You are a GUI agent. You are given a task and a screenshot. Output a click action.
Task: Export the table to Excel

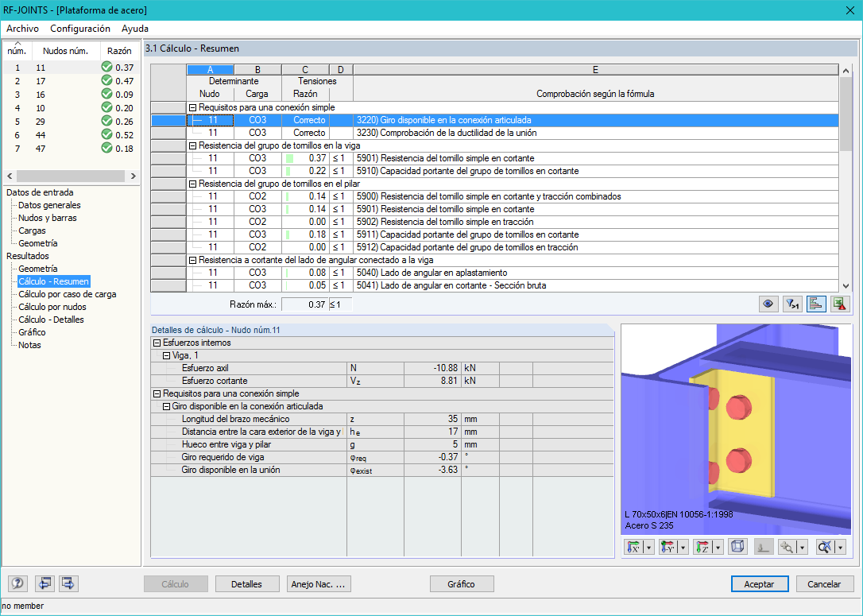tap(840, 304)
